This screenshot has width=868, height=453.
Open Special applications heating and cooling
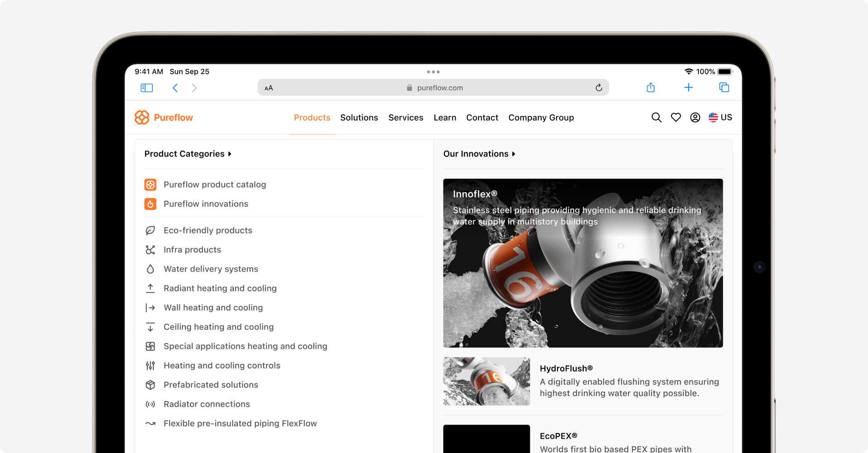click(x=245, y=346)
